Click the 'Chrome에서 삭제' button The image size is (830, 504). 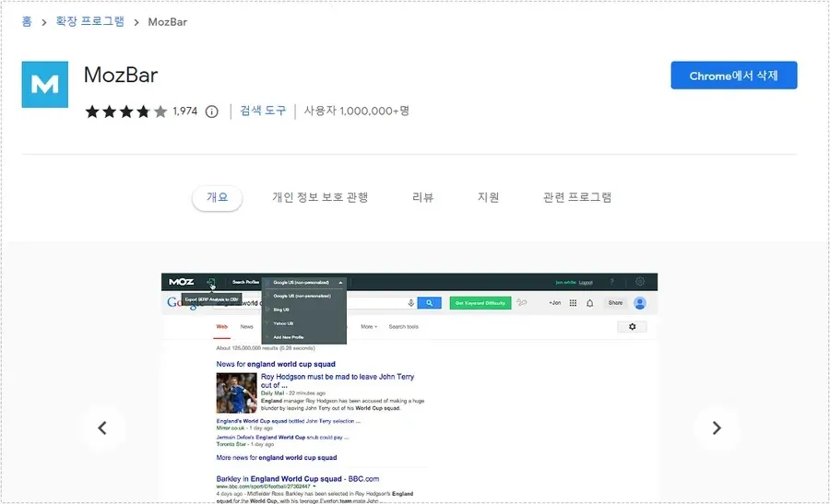pyautogui.click(x=734, y=76)
